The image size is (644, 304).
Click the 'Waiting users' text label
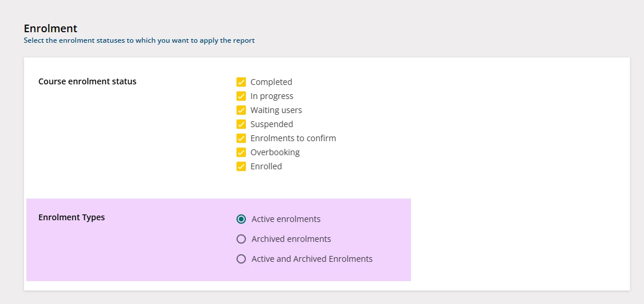coord(276,110)
